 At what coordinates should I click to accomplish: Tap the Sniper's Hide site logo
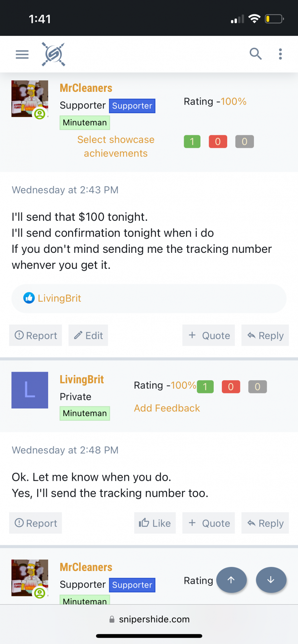pyautogui.click(x=53, y=54)
